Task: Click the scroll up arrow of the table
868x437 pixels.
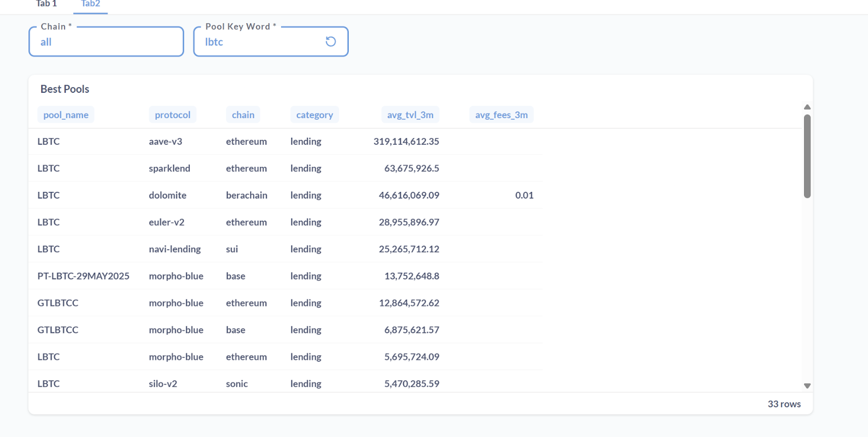Action: pyautogui.click(x=807, y=107)
